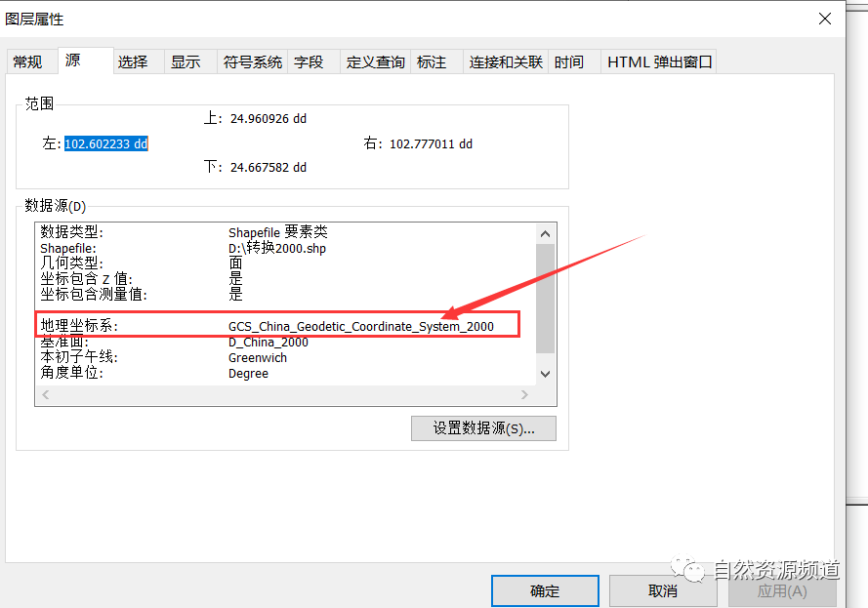Open the HTML 弹出窗口 tab
The image size is (868, 608).
point(657,61)
